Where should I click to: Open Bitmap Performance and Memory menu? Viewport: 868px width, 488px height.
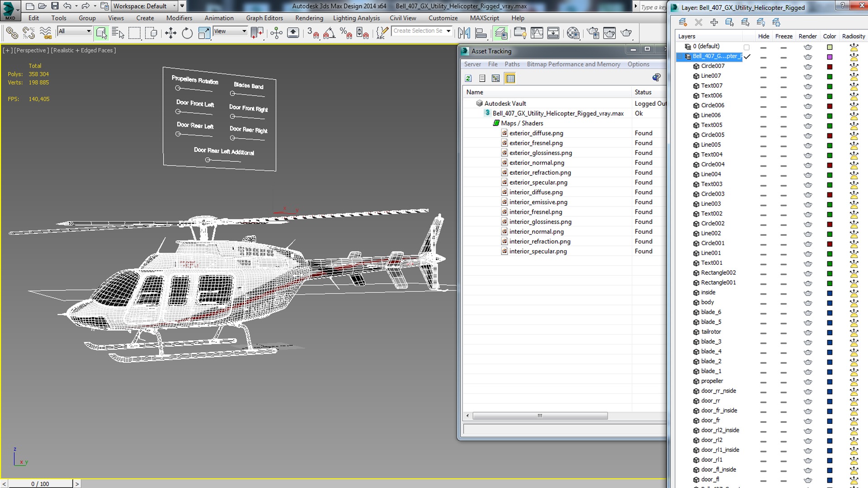pos(573,64)
